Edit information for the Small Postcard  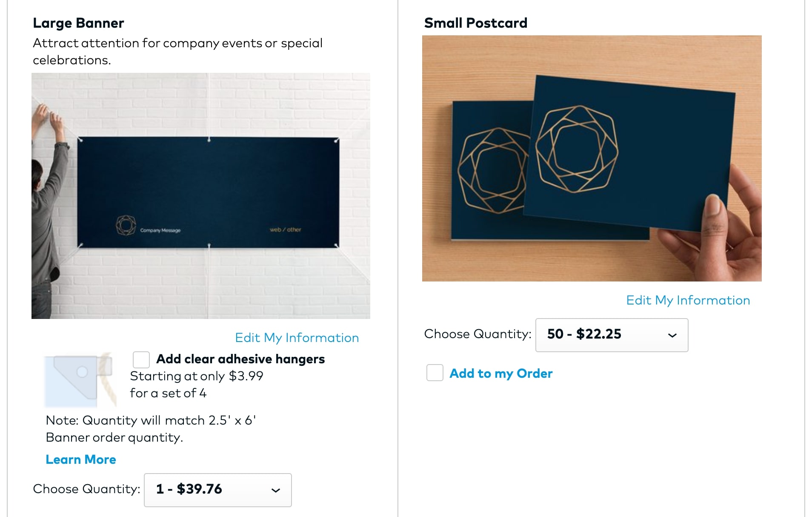point(688,300)
